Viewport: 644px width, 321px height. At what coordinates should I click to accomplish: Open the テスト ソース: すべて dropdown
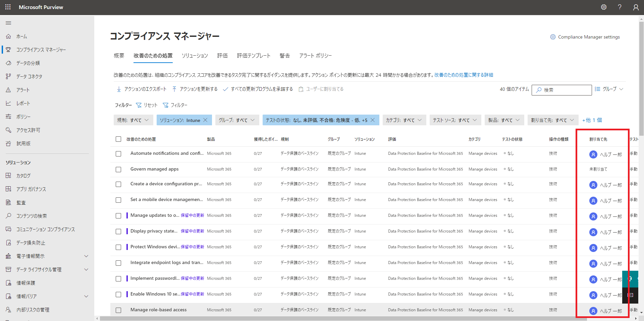455,120
